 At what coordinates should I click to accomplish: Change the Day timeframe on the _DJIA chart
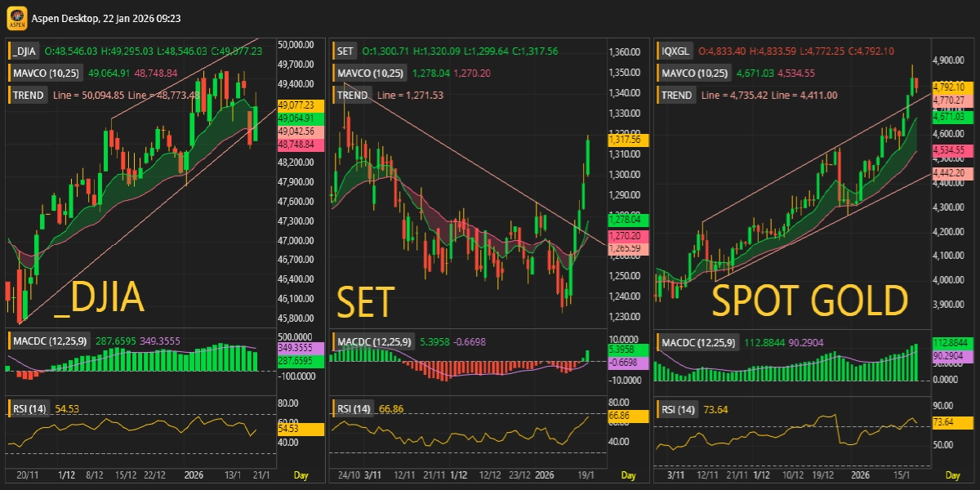tap(301, 475)
